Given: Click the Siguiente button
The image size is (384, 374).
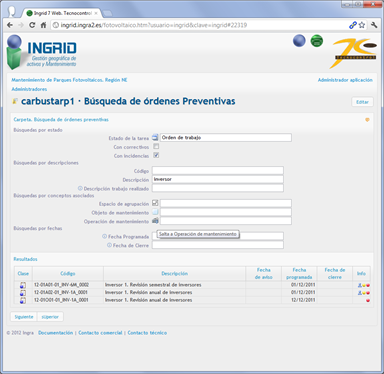Looking at the screenshot, I should pos(24,317).
